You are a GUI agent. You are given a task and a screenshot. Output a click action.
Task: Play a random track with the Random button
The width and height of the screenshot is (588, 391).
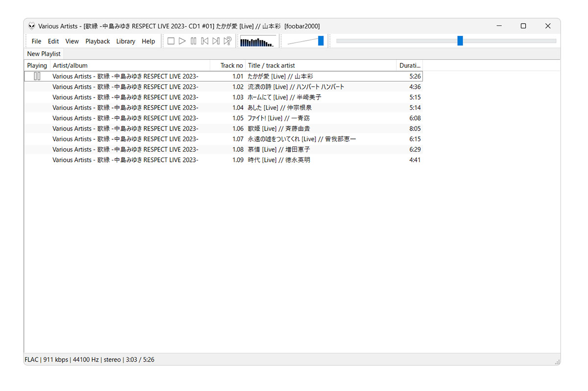point(227,41)
